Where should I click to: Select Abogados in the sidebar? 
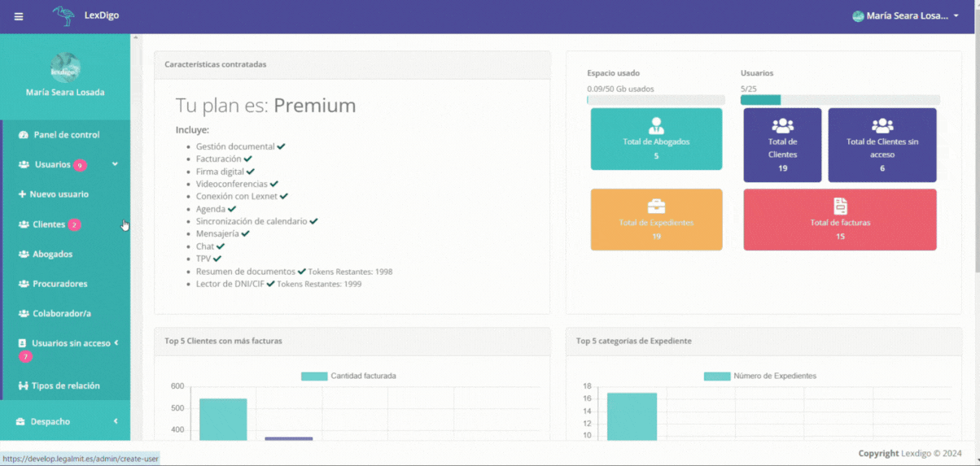tap(52, 254)
